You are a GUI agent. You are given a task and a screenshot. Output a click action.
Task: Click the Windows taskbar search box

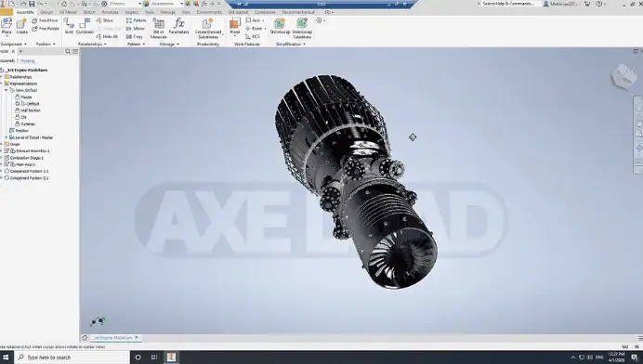coord(72,357)
